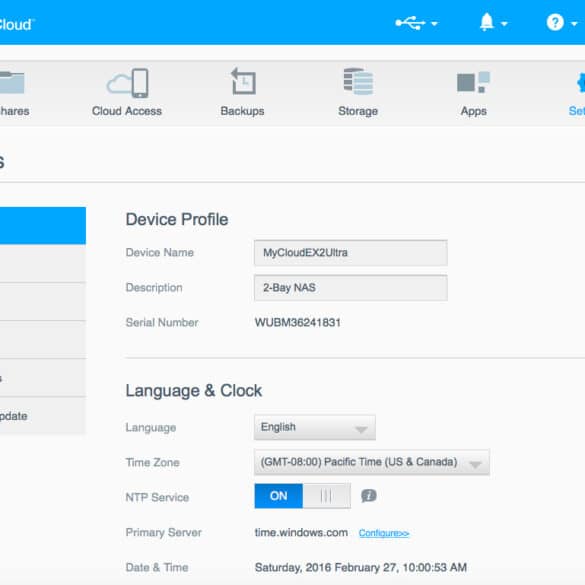Click the Storage drives icon
The height and width of the screenshot is (585, 585).
(x=358, y=81)
